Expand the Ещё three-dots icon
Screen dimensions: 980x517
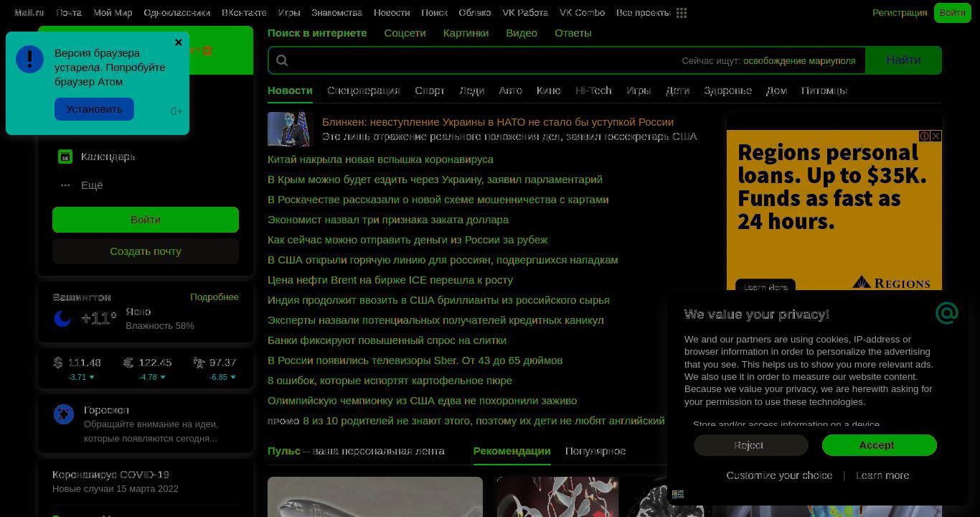(65, 185)
